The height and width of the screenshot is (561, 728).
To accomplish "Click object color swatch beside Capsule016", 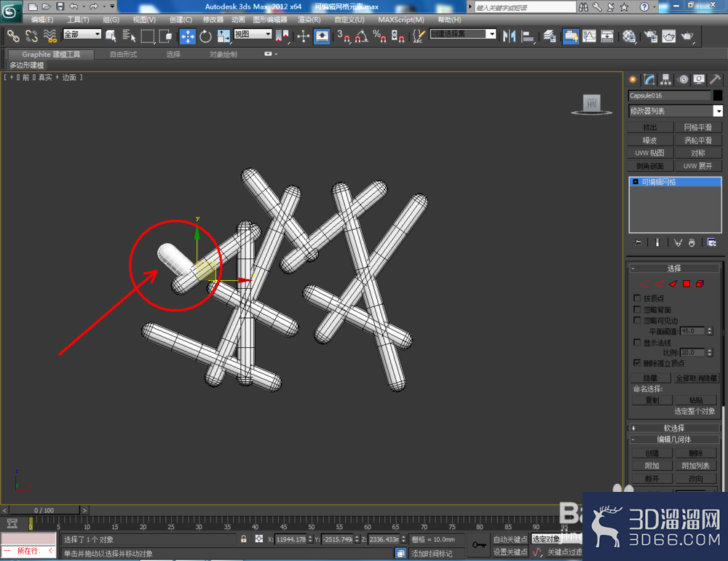I will (717, 95).
